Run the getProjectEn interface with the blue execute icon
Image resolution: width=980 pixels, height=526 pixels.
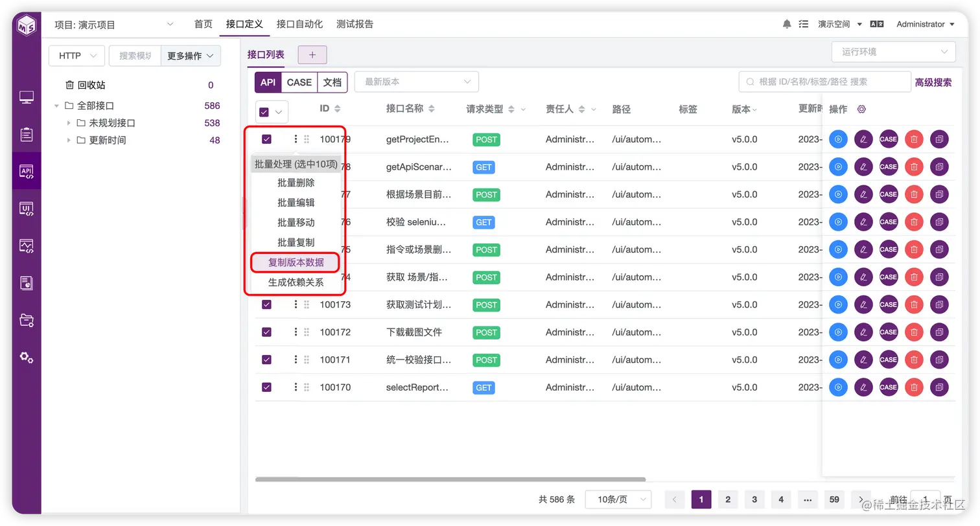click(x=837, y=139)
